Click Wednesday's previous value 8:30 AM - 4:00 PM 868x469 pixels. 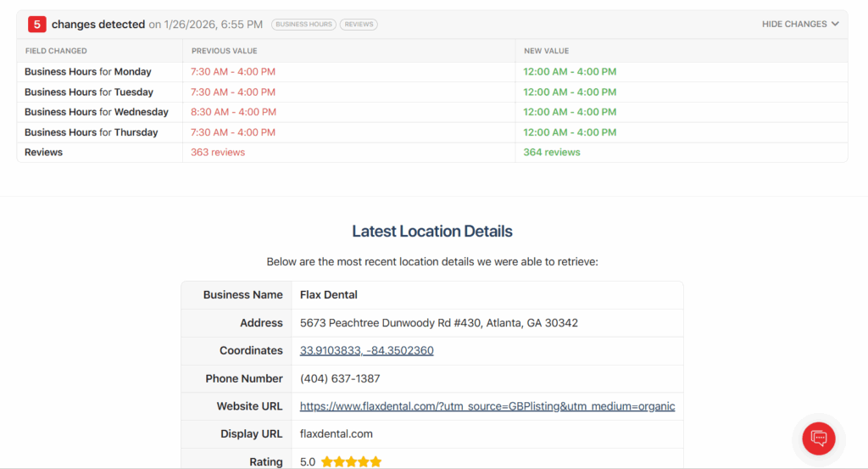pyautogui.click(x=233, y=112)
